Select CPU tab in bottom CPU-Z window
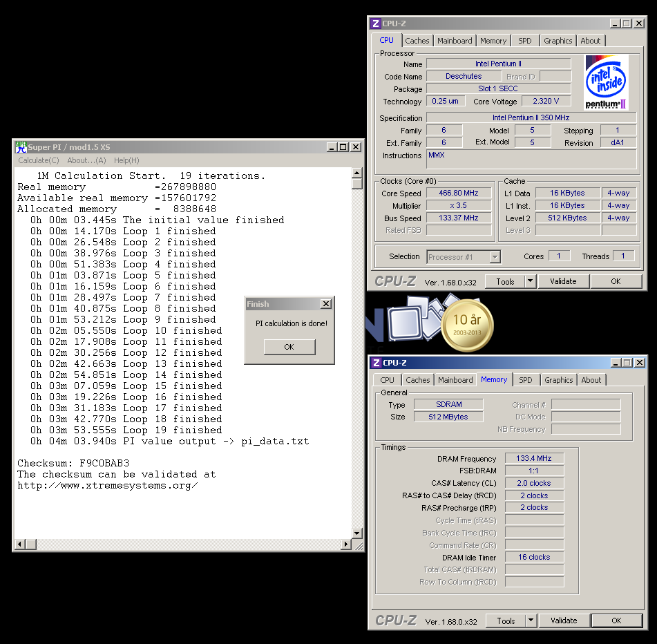Image resolution: width=657 pixels, height=644 pixels. tap(387, 380)
